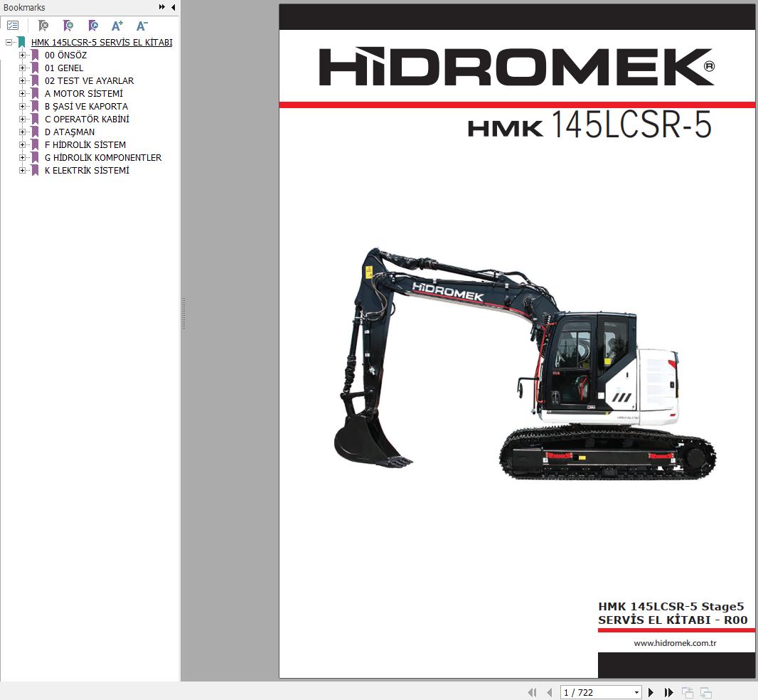The height and width of the screenshot is (700, 758).
Task: Expand the K ELEKTRİK SİSTEMİ bookmark
Action: pyautogui.click(x=22, y=170)
